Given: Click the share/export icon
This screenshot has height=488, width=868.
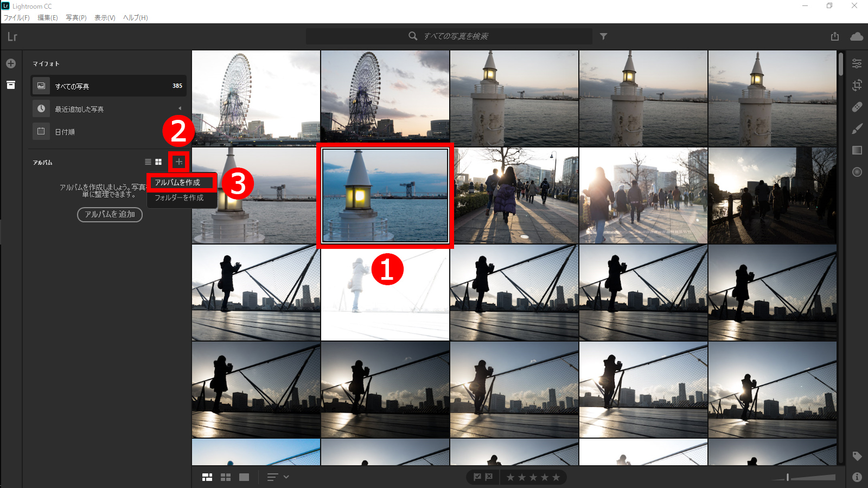Looking at the screenshot, I should click(x=835, y=36).
